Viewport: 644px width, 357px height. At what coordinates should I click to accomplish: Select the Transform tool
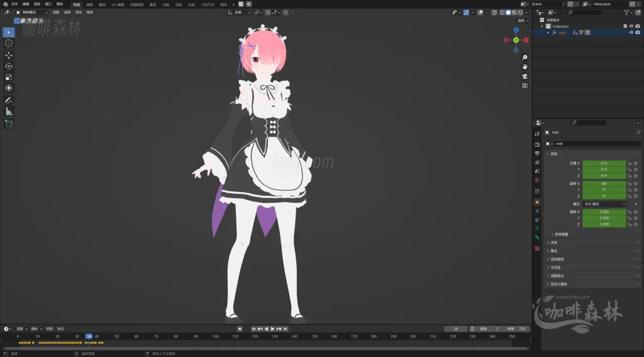click(9, 88)
